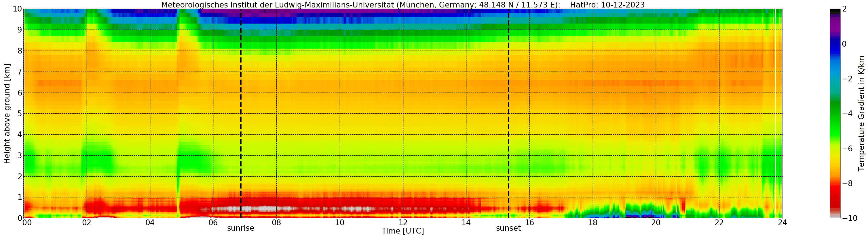Click the Time [UTC] axis title
868x237 pixels.
[403, 231]
